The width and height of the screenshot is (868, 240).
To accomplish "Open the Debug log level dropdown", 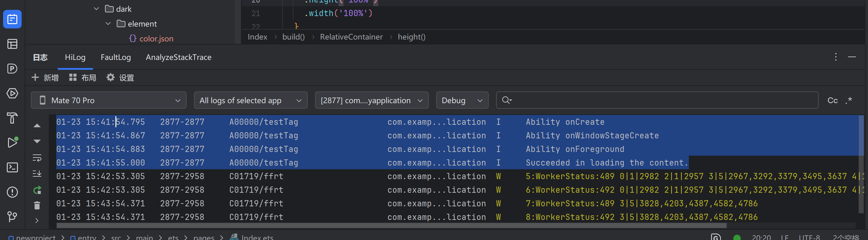I will click(x=462, y=100).
